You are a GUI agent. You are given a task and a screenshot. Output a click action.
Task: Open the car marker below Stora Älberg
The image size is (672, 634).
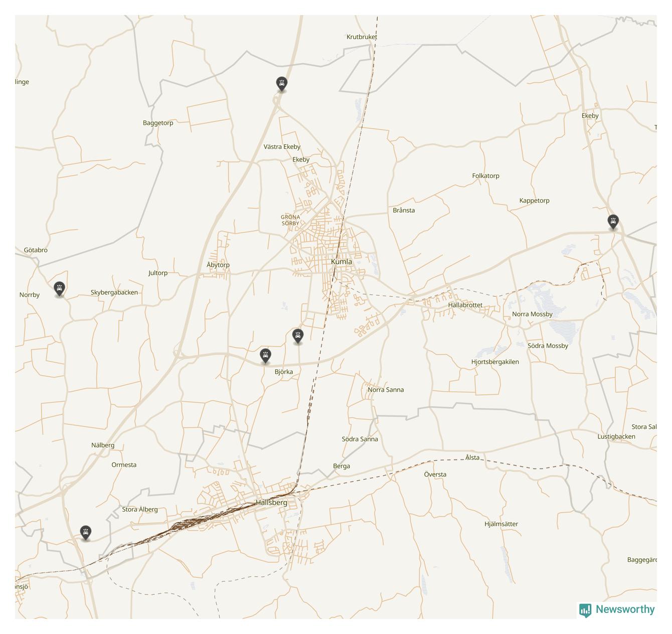86,532
